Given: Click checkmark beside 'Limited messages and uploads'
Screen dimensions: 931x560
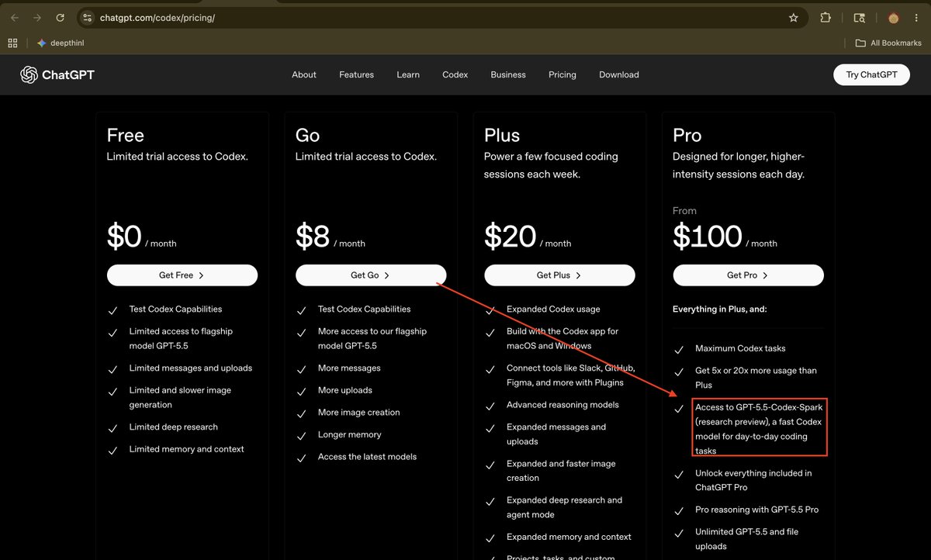Looking at the screenshot, I should coord(112,369).
